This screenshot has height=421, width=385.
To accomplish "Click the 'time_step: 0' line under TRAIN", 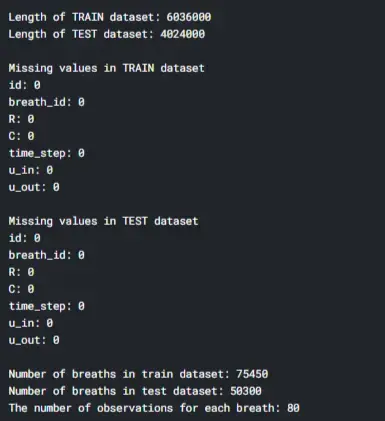I will click(46, 153).
